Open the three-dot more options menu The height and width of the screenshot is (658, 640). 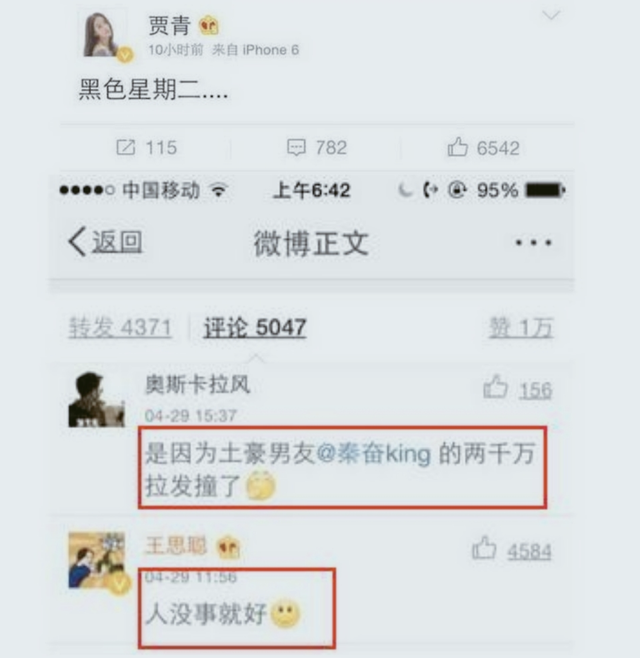click(x=533, y=242)
